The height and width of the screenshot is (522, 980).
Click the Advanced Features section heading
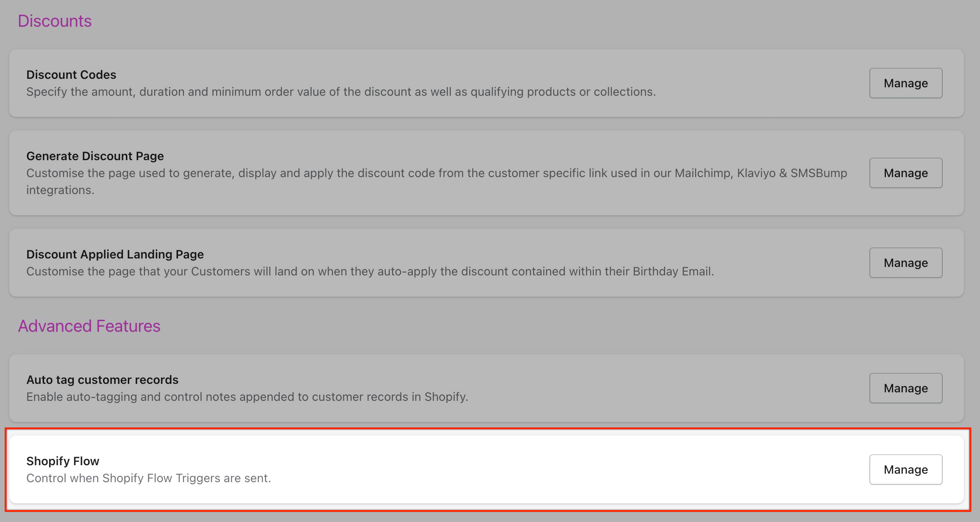point(89,326)
